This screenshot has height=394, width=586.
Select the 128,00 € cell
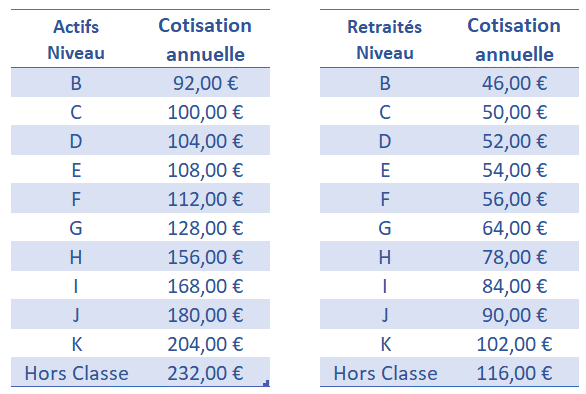point(206,228)
